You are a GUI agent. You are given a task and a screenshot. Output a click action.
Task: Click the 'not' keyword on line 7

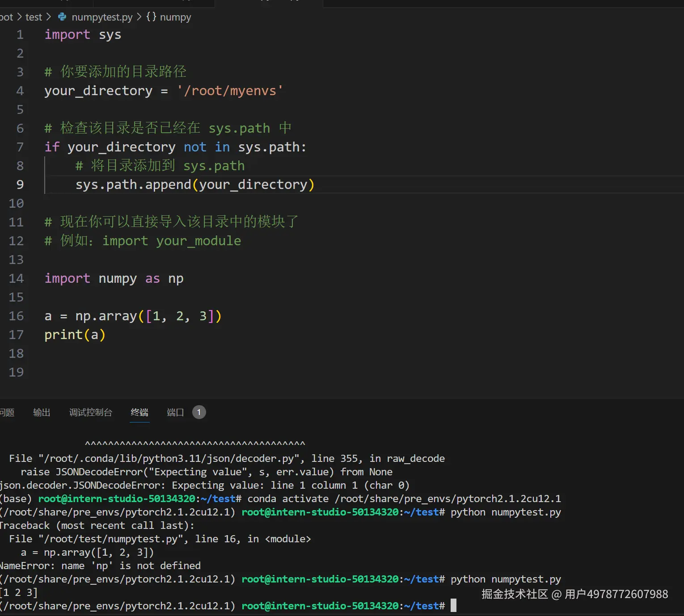pyautogui.click(x=195, y=147)
